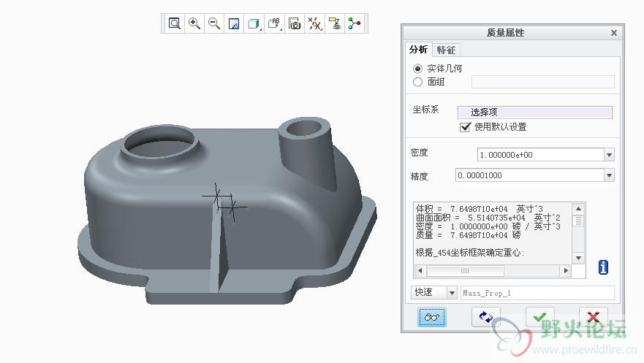Screen dimensions: 644x363
Task: Click the blue repeat analysis arrows
Action: pyautogui.click(x=486, y=317)
